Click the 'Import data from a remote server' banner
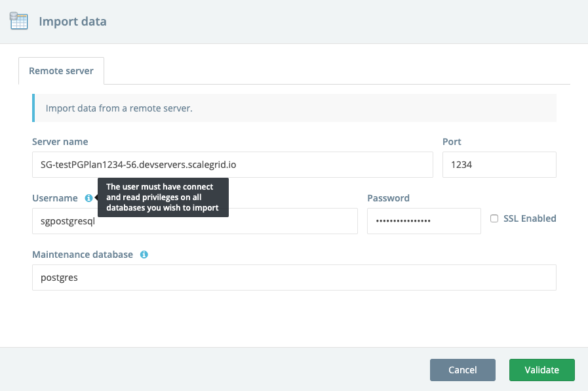 click(x=294, y=108)
